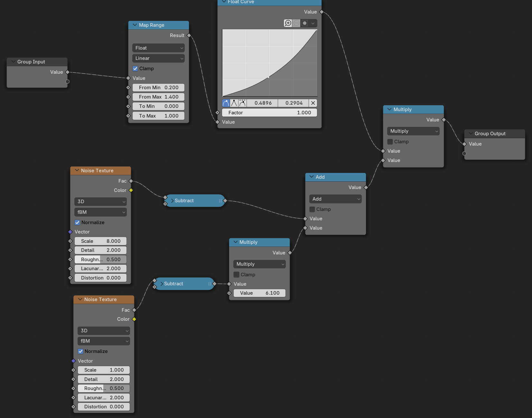Enable Clamp on the Add node
The width and height of the screenshot is (532, 418).
click(312, 209)
